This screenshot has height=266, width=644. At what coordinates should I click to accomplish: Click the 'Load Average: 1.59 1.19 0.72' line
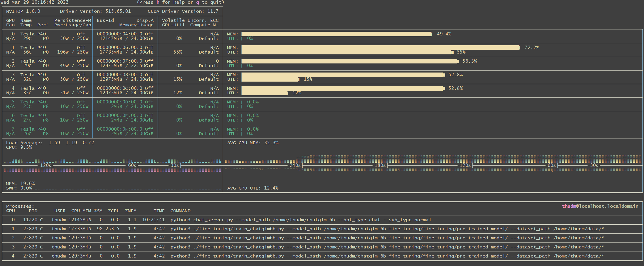(50, 143)
